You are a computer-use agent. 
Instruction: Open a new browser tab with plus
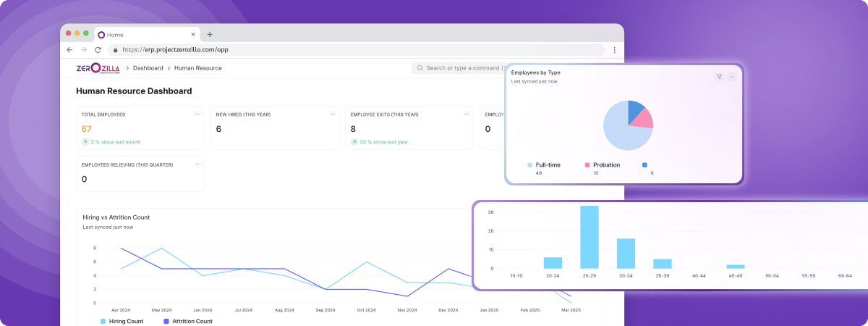pos(210,34)
